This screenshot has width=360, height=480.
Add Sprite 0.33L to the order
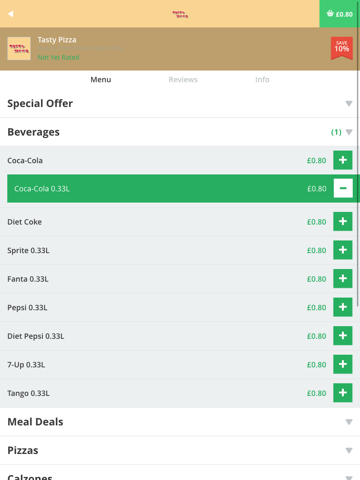point(343,250)
